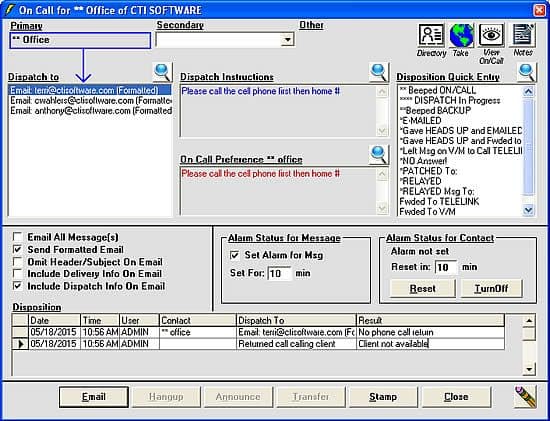Check Omit Header/Subject On Email
This screenshot has height=421, width=550.
[18, 262]
